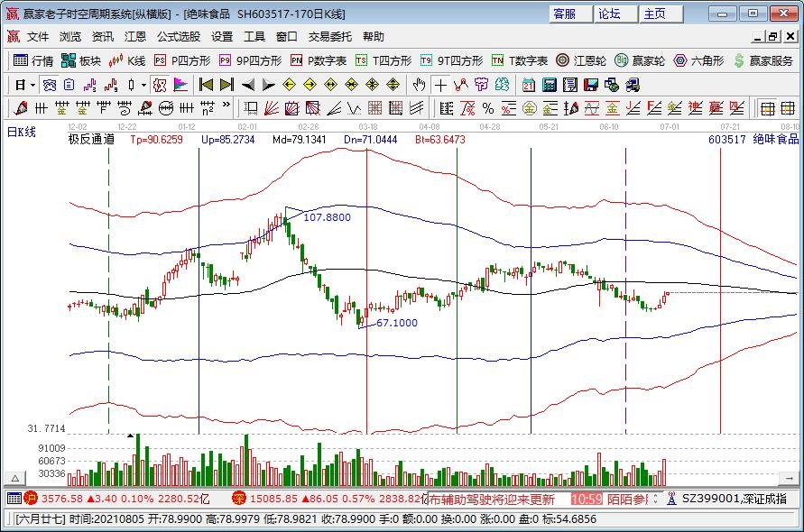This screenshot has height=532, width=804.
Task: Open the 江恩轮 Gann wheel
Action: [x=581, y=61]
